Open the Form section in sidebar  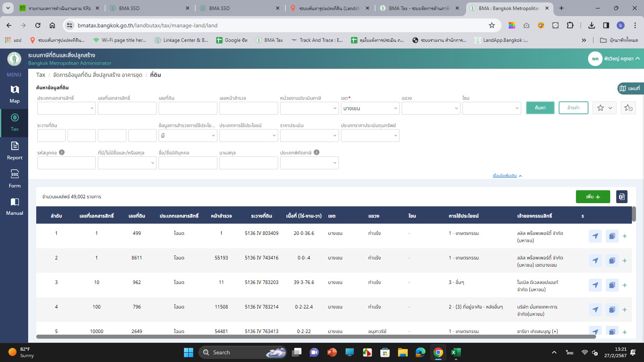click(14, 179)
